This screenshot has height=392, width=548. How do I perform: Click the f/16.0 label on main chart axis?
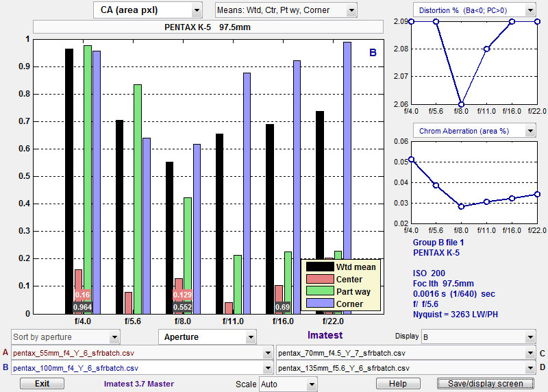(x=283, y=321)
